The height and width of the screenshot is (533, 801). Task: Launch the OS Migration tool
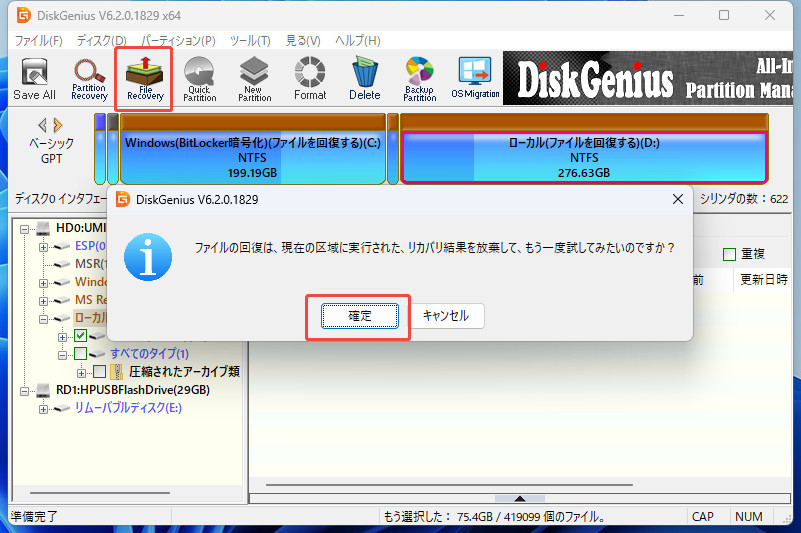pos(475,78)
